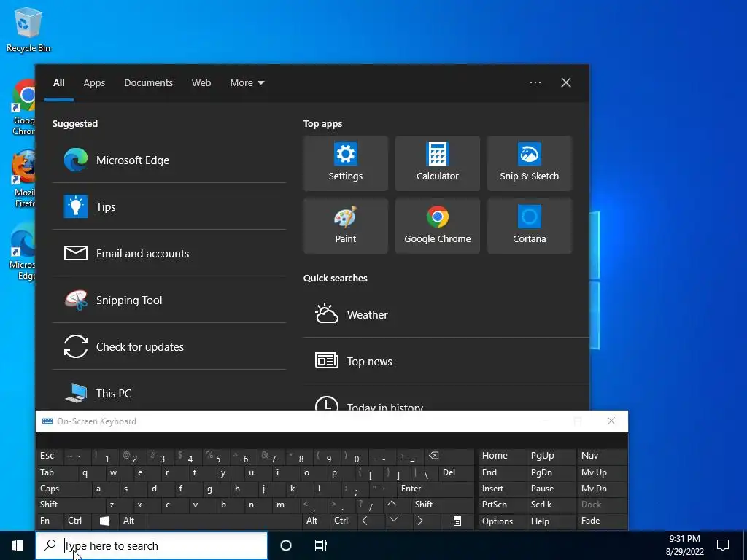This screenshot has width=747, height=560.
Task: Open Paint tile in Top apps
Action: 345,226
